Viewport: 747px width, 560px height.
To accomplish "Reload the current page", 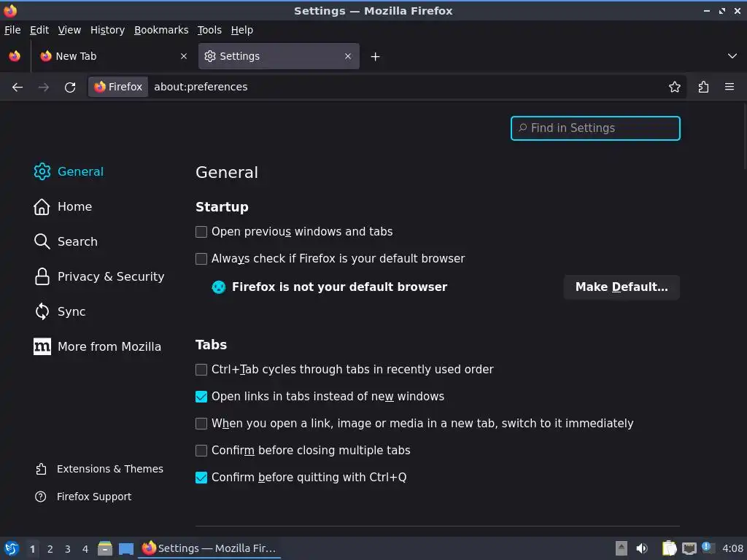I will point(70,87).
